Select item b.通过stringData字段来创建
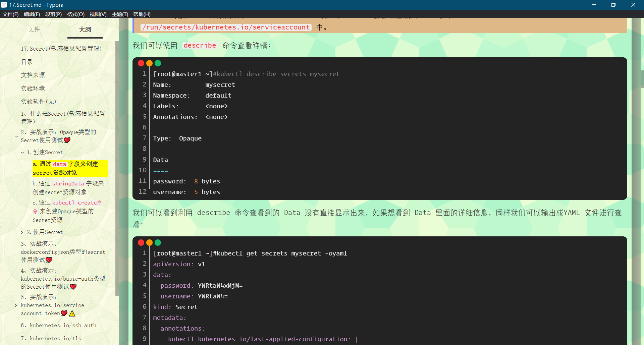Image resolution: width=644 pixels, height=345 pixels. pyautogui.click(x=68, y=188)
